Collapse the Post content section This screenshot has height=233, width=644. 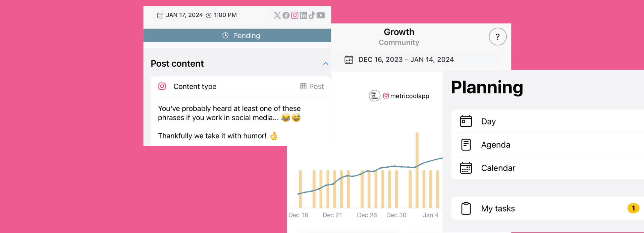(325, 64)
